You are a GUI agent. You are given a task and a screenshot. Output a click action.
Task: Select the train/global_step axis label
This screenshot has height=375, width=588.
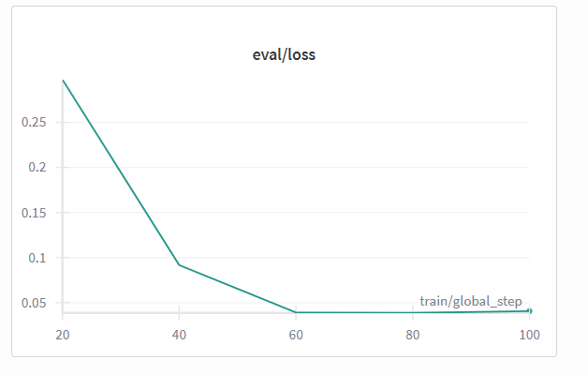[x=470, y=301]
